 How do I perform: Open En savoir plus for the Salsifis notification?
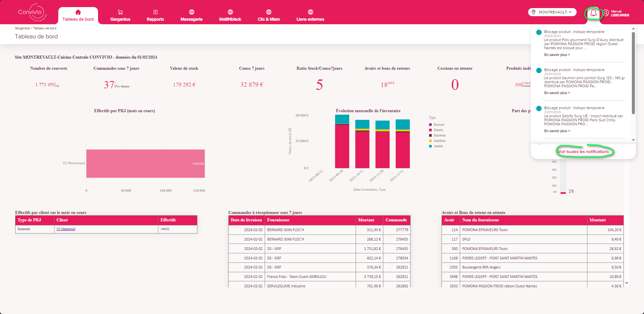(557, 131)
